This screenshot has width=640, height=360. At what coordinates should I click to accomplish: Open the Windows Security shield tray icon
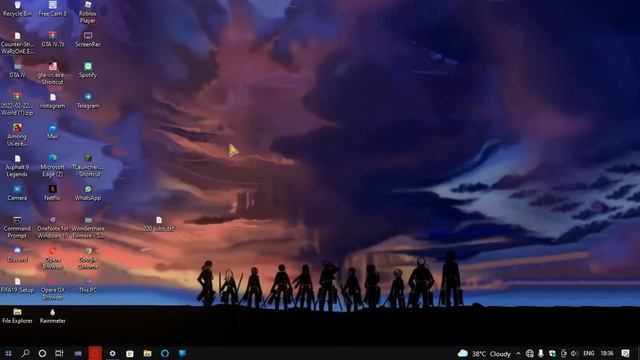(x=552, y=353)
